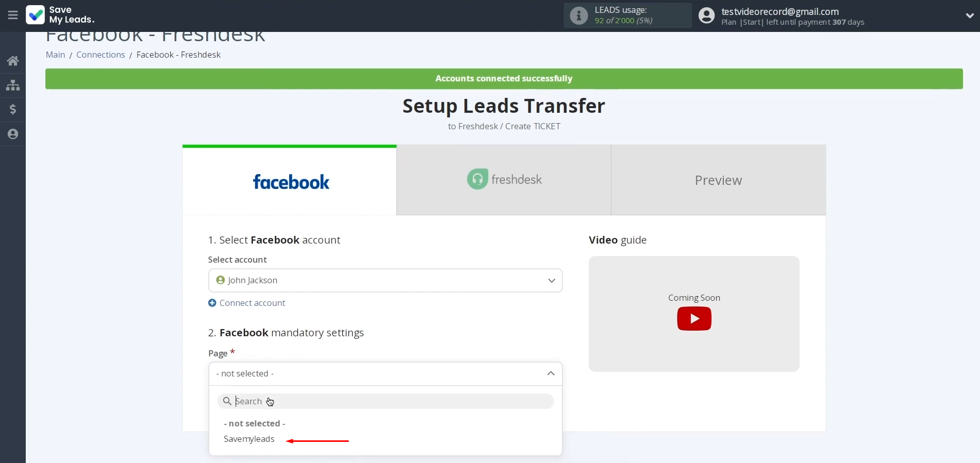
Task: Expand the account menu chevron in header
Action: 970,15
